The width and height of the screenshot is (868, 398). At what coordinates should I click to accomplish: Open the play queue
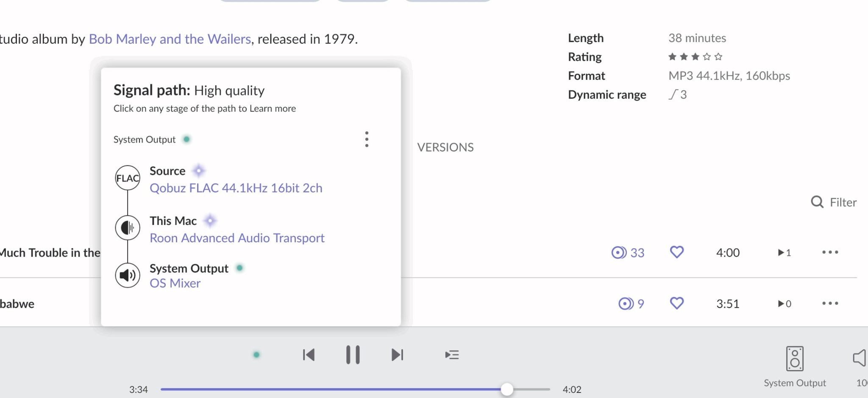pos(452,355)
